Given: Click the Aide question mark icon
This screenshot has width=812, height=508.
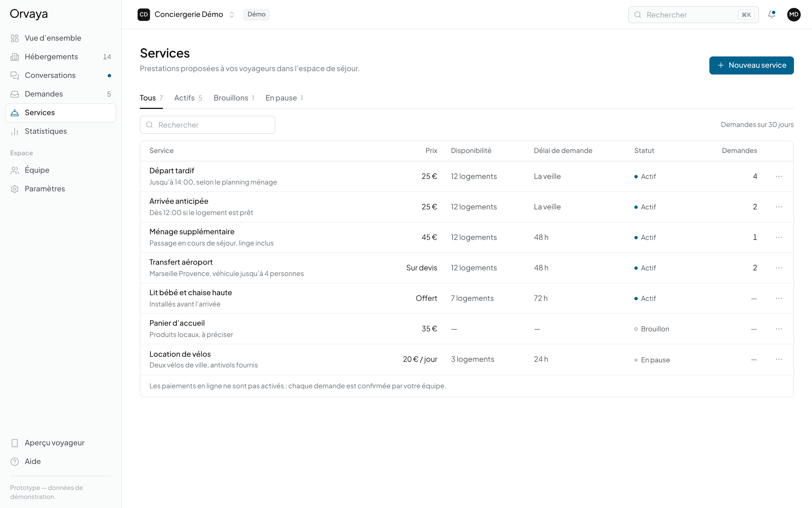Looking at the screenshot, I should (15, 462).
